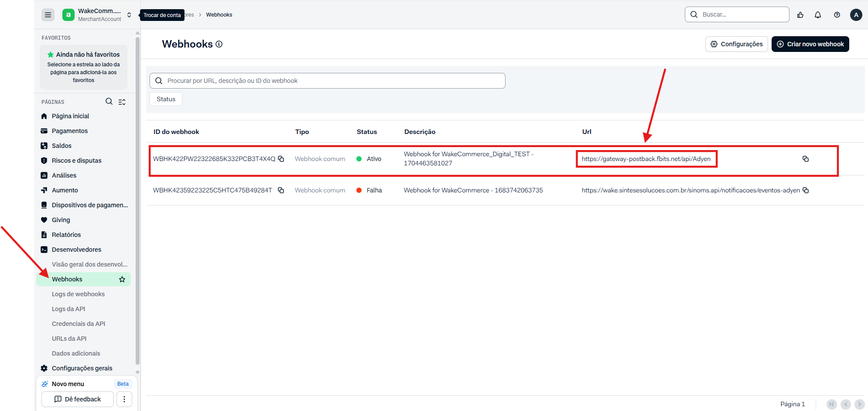The height and width of the screenshot is (411, 868).
Task: Click the Url column header
Action: 587,132
